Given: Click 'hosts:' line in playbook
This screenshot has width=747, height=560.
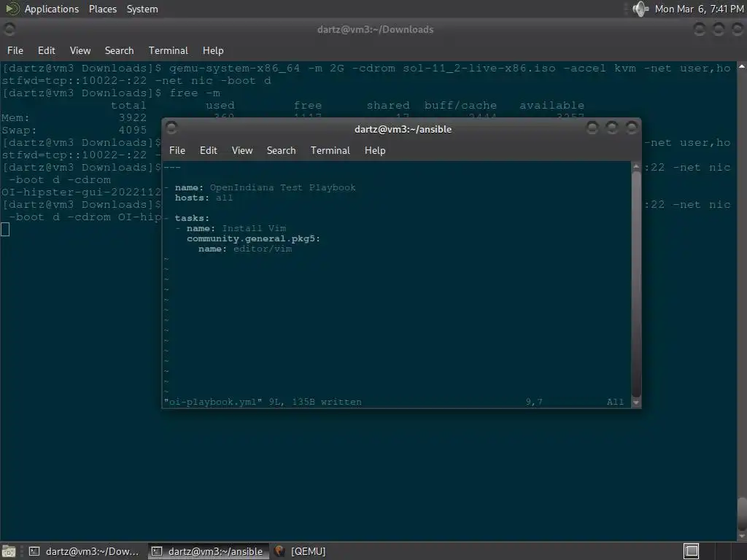Looking at the screenshot, I should point(204,198).
